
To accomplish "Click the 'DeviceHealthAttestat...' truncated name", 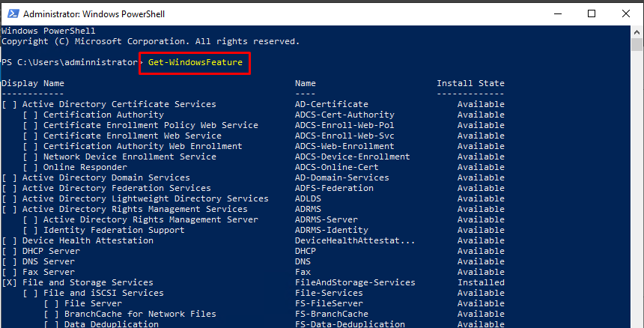I will [x=355, y=240].
